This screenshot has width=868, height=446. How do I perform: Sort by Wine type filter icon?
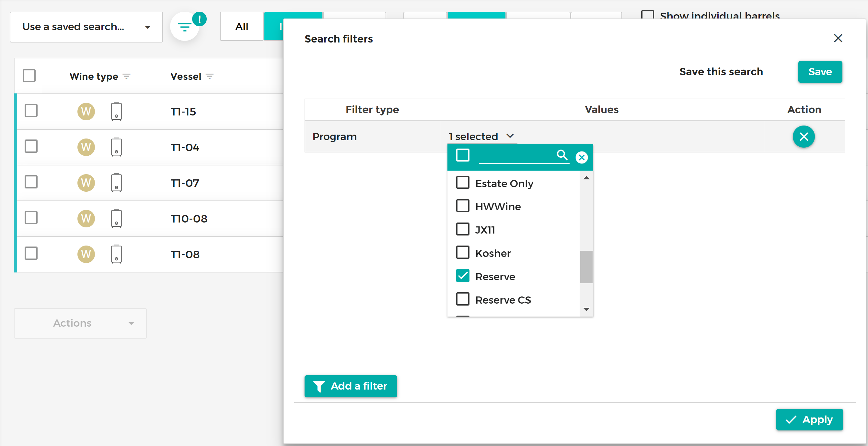[x=126, y=77]
